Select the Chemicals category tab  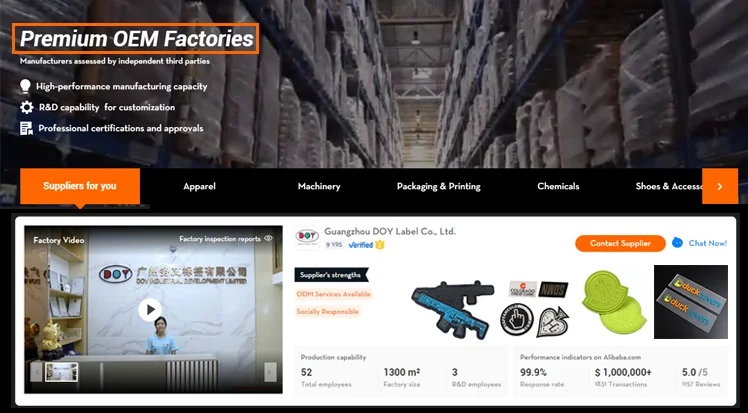point(558,186)
